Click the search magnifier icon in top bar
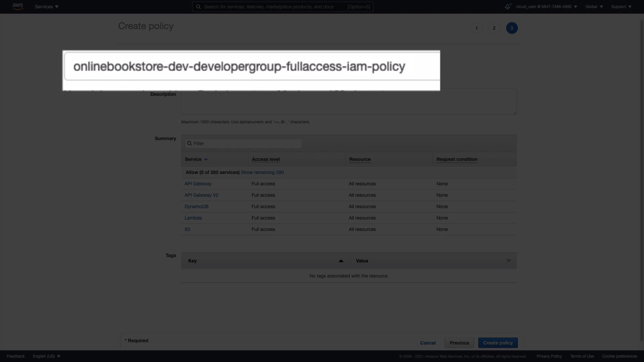The image size is (644, 362). (199, 7)
